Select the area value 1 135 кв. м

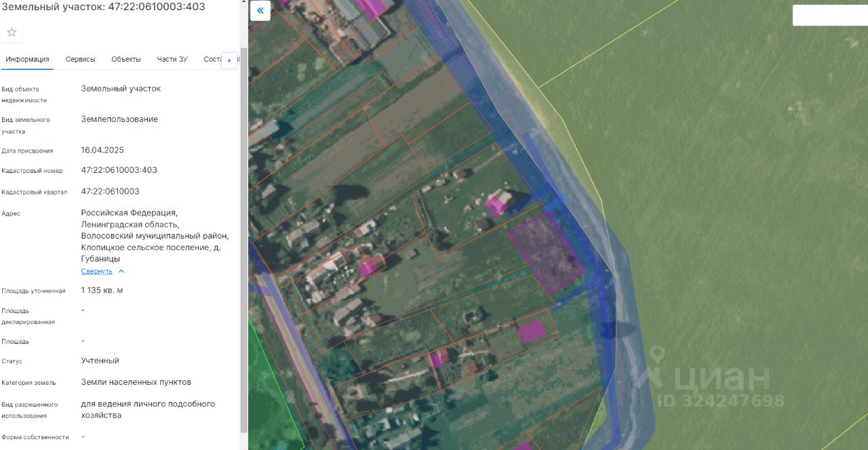point(102,291)
